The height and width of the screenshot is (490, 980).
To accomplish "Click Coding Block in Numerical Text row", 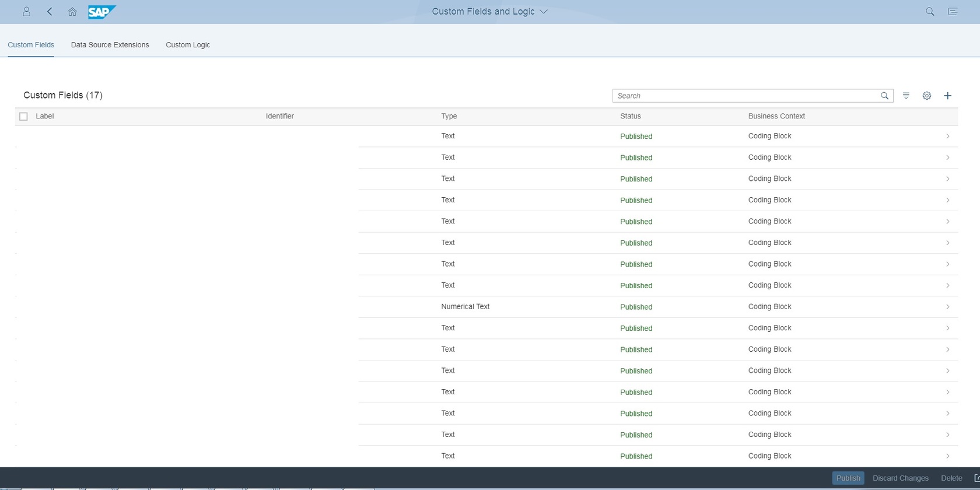I will tap(770, 306).
